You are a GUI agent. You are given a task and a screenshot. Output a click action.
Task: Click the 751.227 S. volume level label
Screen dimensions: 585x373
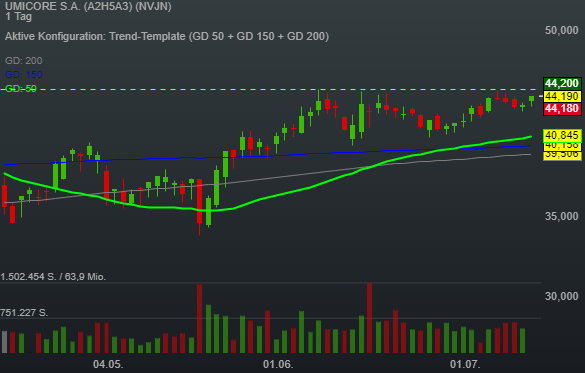pyautogui.click(x=24, y=313)
